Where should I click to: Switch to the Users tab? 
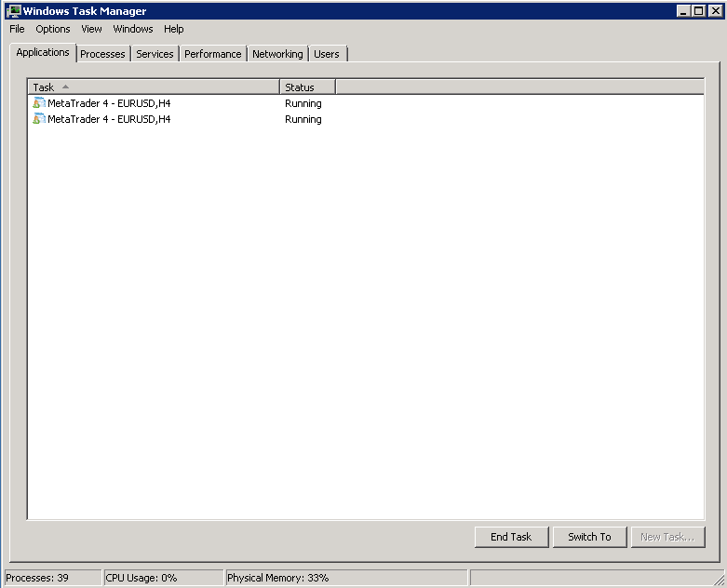(327, 54)
